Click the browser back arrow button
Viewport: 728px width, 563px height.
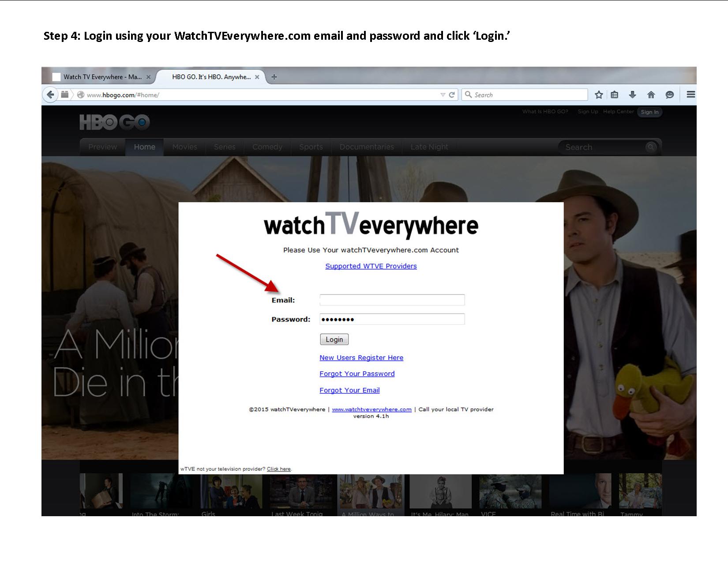tap(50, 94)
